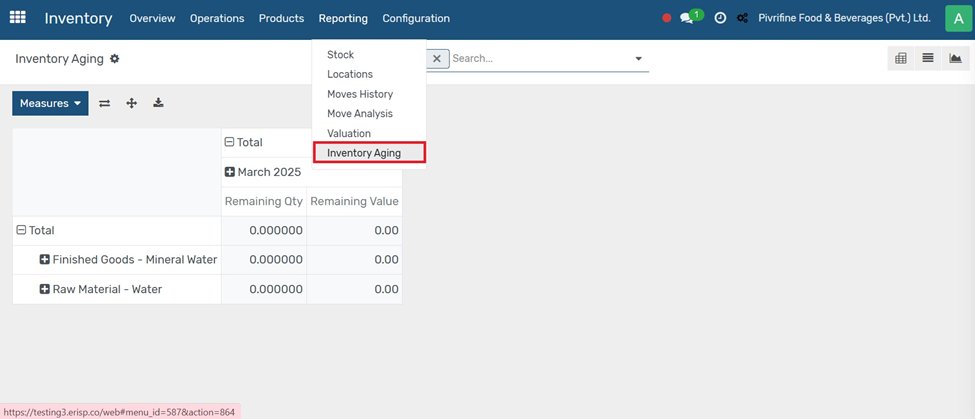Screen dimensions: 975x419
Task: Click Raw Material Remaining Value cell
Action: pyautogui.click(x=354, y=289)
